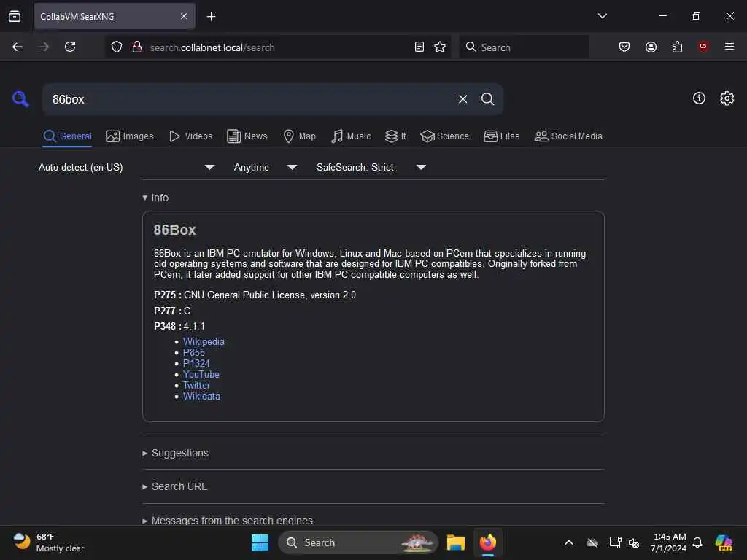Viewport: 747px width, 560px height.
Task: Open Copilot preview icon in taskbar
Action: (724, 542)
